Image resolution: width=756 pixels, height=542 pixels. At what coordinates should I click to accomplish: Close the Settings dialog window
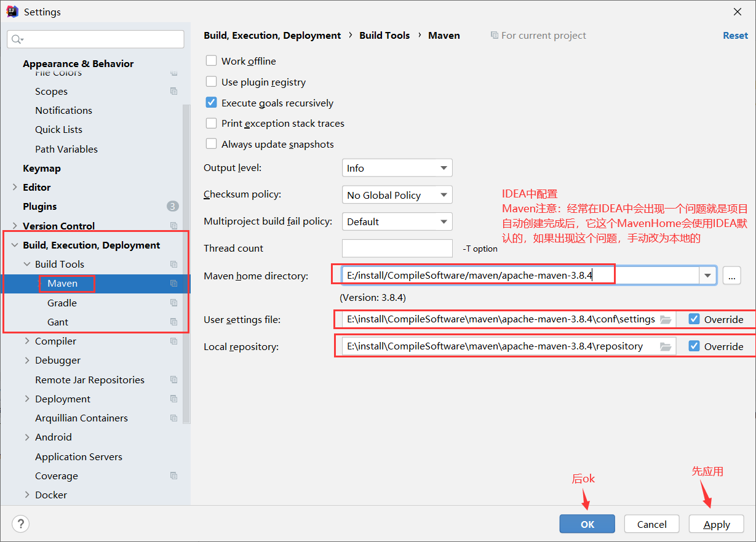[x=738, y=12]
